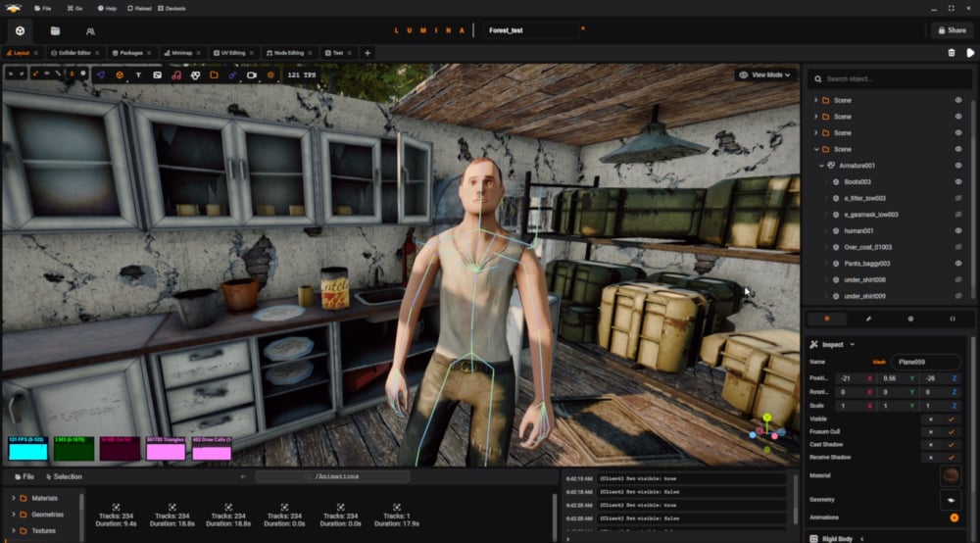Open the File menu
This screenshot has height=543, width=980.
[41, 8]
